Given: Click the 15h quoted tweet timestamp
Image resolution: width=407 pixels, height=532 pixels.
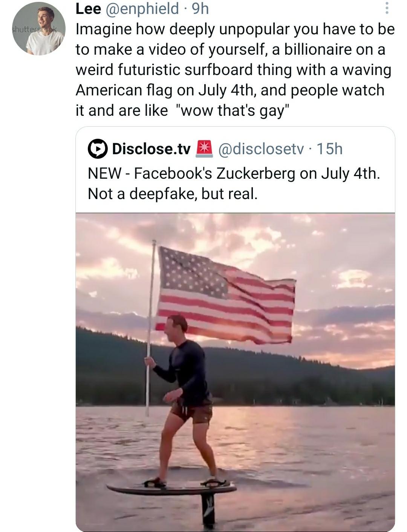Looking at the screenshot, I should coord(330,149).
